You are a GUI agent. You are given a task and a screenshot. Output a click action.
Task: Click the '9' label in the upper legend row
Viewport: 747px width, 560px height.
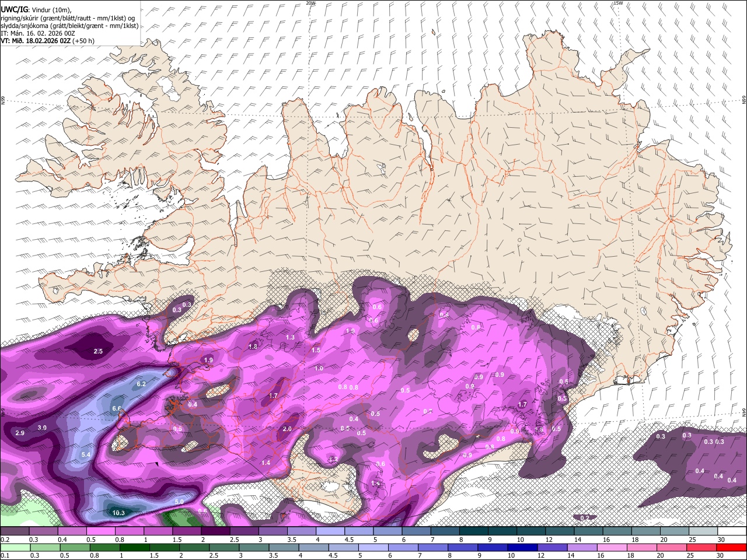[490, 540]
